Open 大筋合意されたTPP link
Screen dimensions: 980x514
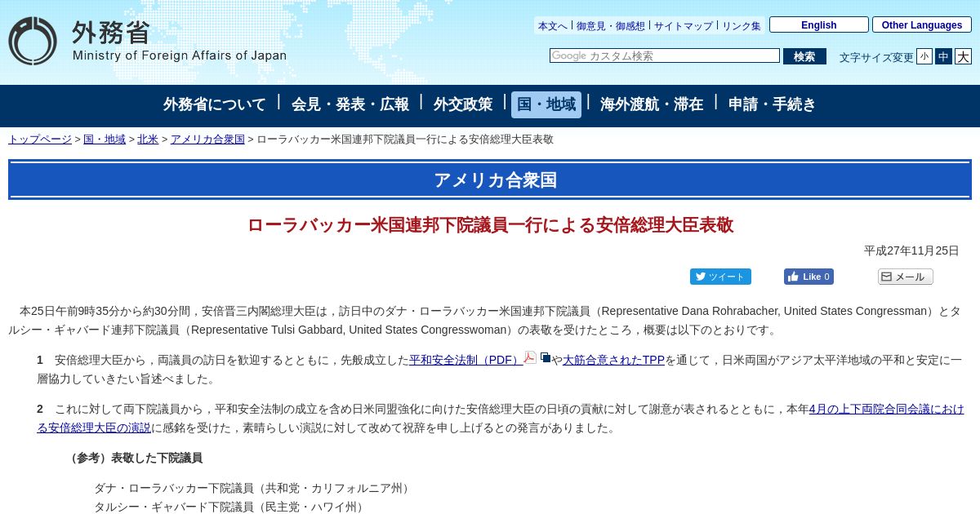613,360
